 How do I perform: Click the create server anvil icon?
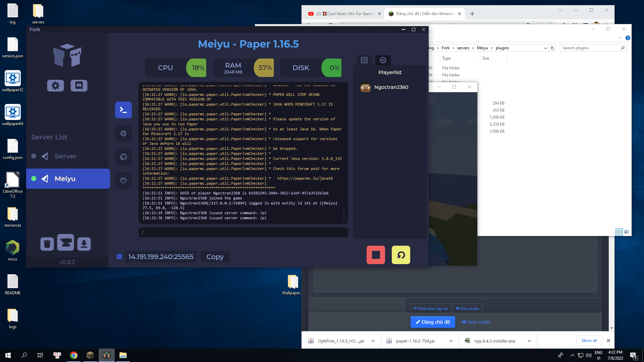click(x=65, y=243)
